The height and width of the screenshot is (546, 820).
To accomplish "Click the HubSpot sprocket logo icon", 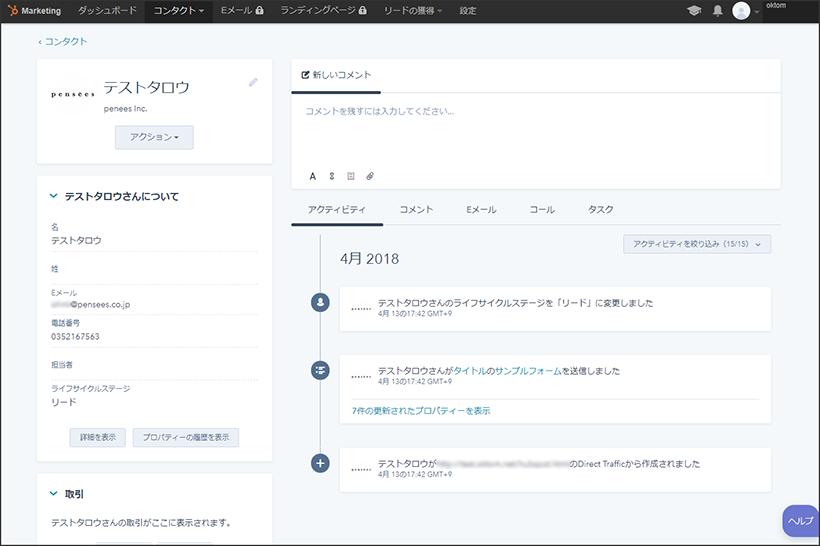I will click(13, 10).
